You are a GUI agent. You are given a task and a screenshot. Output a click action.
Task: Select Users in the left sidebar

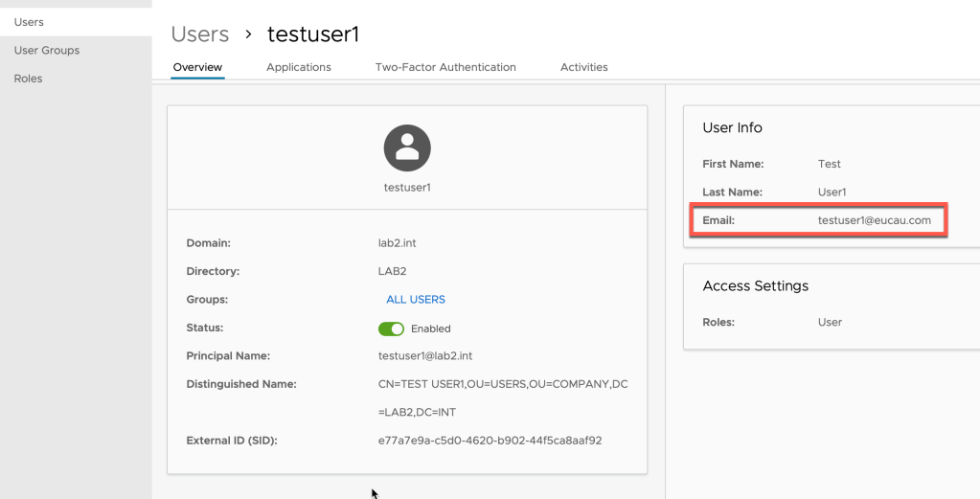29,22
